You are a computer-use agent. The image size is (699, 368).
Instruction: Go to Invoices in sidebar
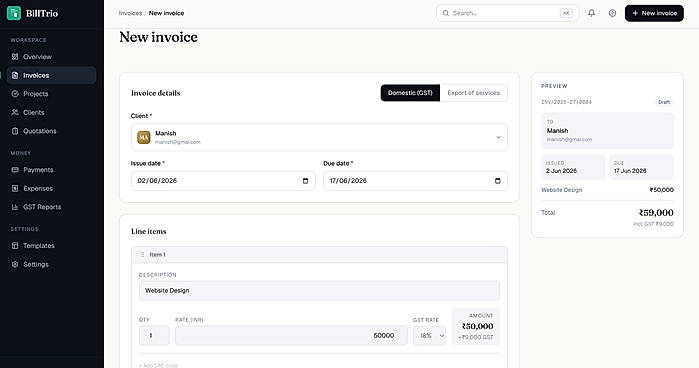click(x=51, y=75)
